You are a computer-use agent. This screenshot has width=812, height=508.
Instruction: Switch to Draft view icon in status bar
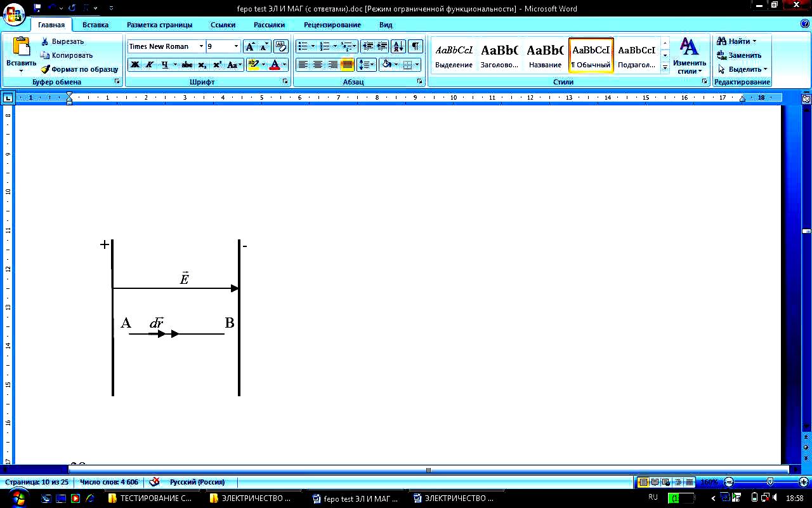690,482
